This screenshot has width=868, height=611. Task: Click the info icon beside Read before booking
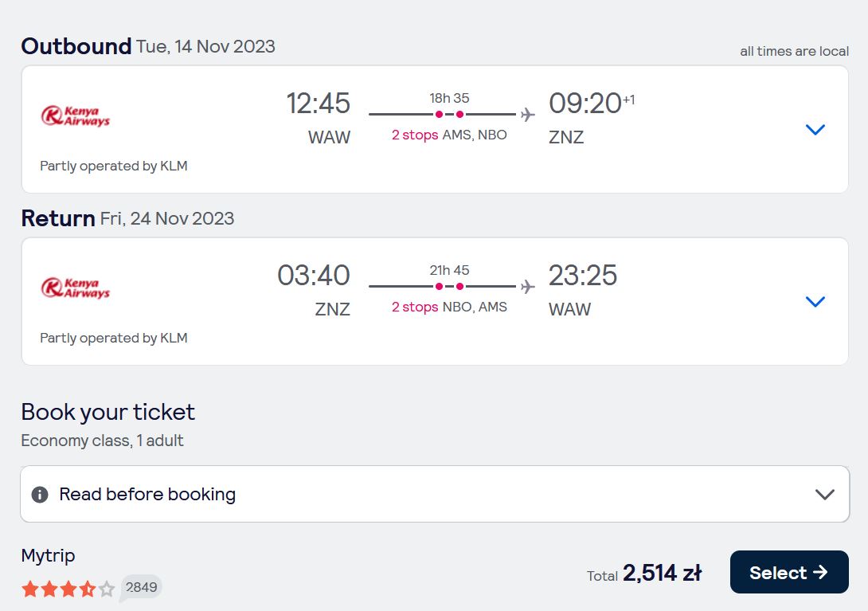tap(40, 494)
